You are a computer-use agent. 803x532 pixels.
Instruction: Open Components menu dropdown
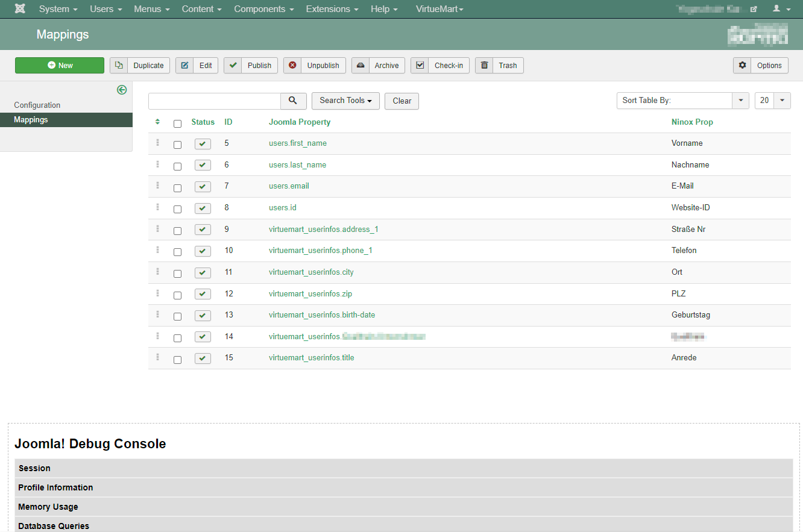[264, 9]
